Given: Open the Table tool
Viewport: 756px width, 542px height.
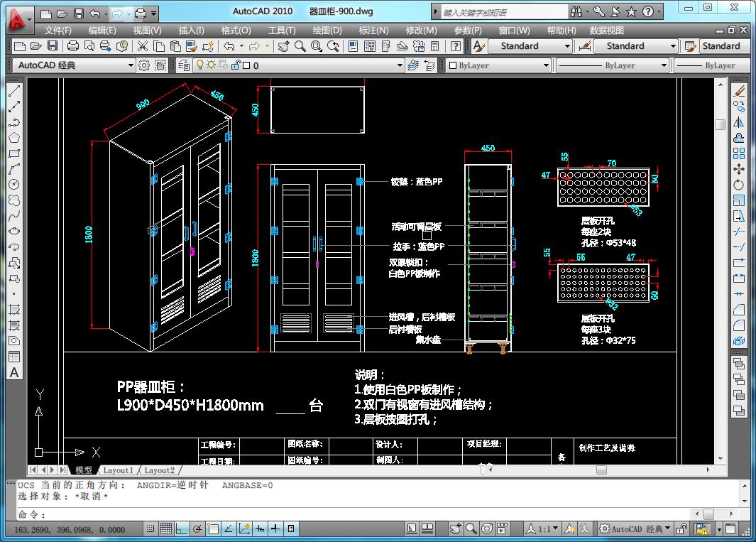Looking at the screenshot, I should tap(14, 357).
